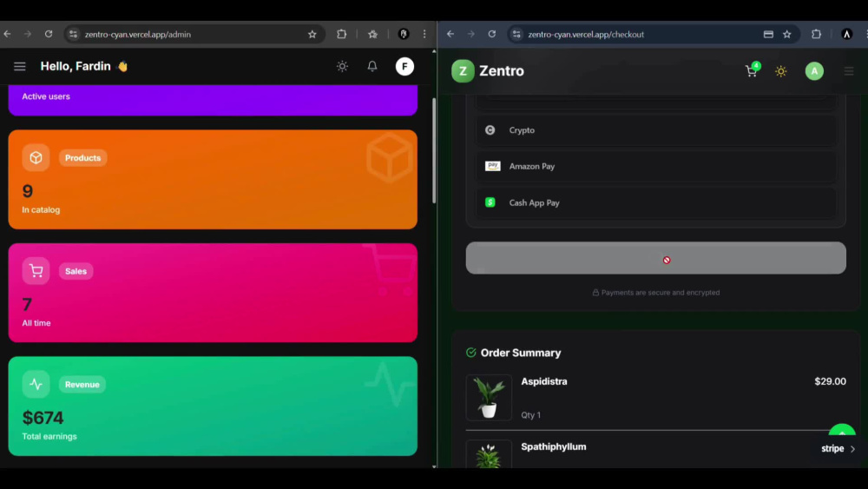Viewport: 868px width, 489px height.
Task: Bookmark the checkout page with star
Action: tap(787, 35)
